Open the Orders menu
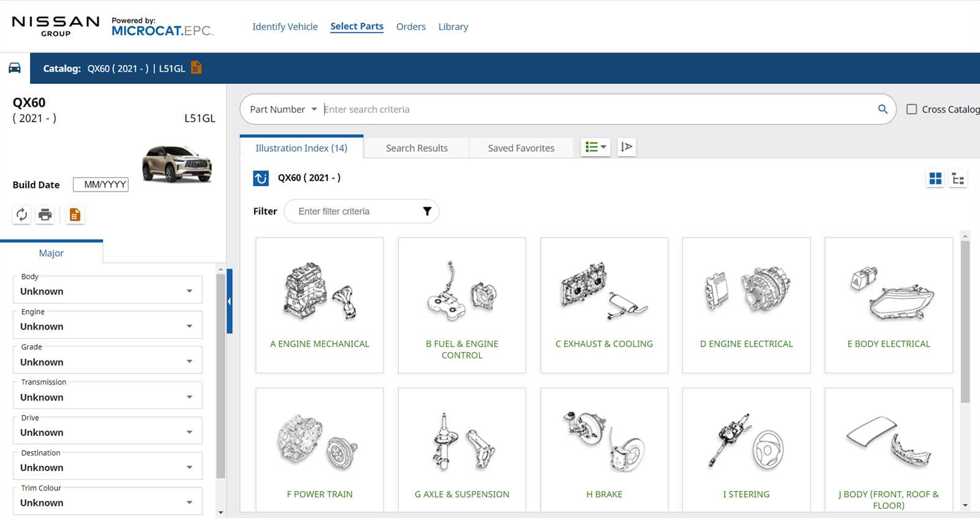Image resolution: width=980 pixels, height=518 pixels. [411, 27]
